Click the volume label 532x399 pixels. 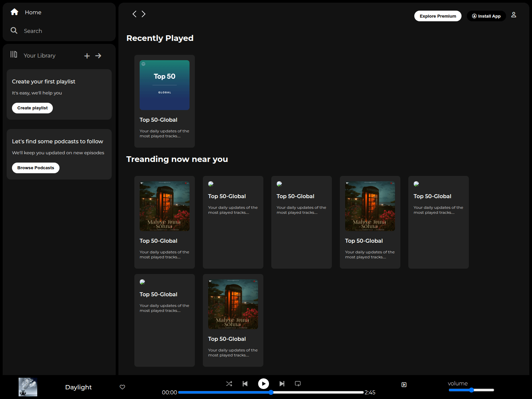tap(458, 383)
